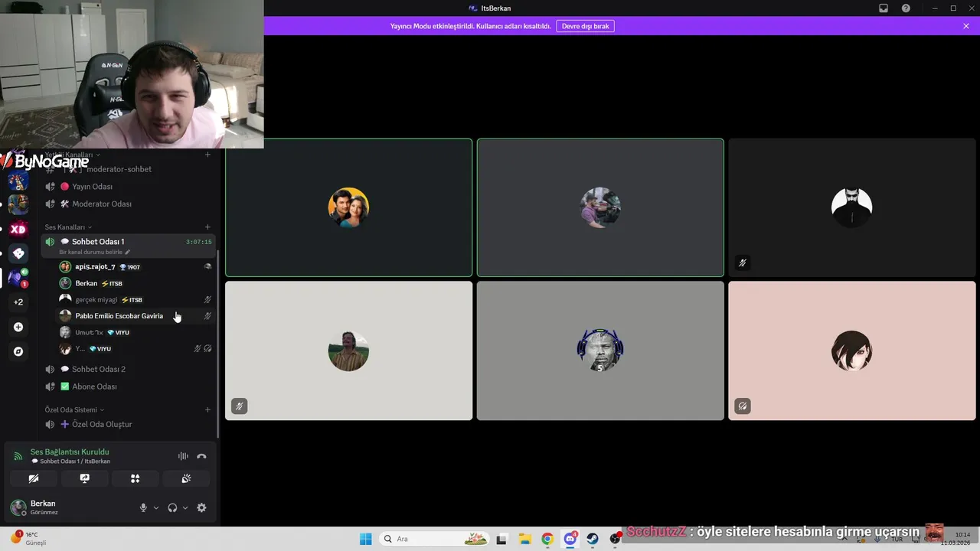Open Steam from the taskbar
The image size is (980, 551).
(x=593, y=539)
